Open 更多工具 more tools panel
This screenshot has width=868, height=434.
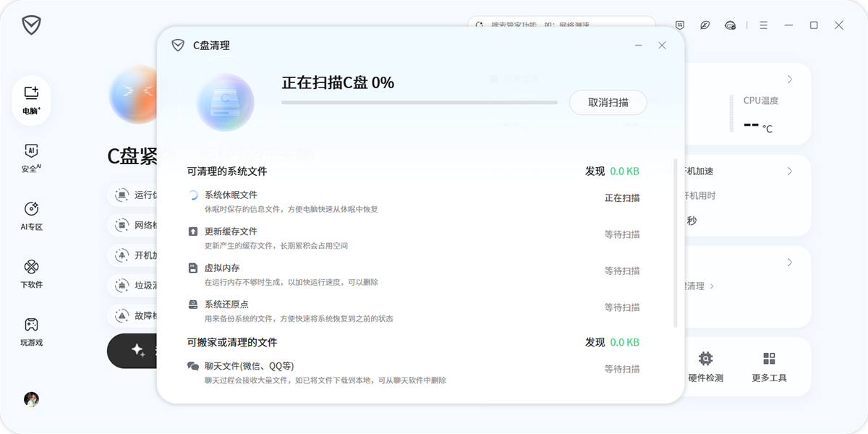(768, 365)
